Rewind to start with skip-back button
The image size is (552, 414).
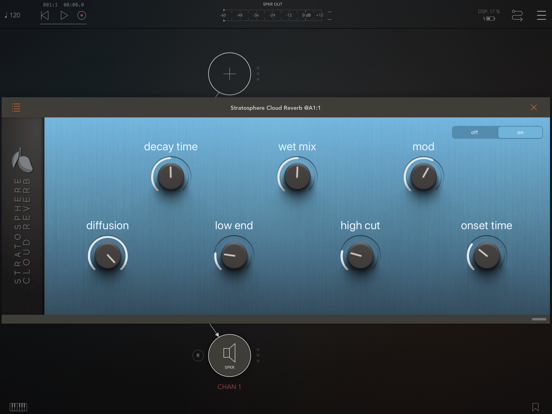pos(45,15)
